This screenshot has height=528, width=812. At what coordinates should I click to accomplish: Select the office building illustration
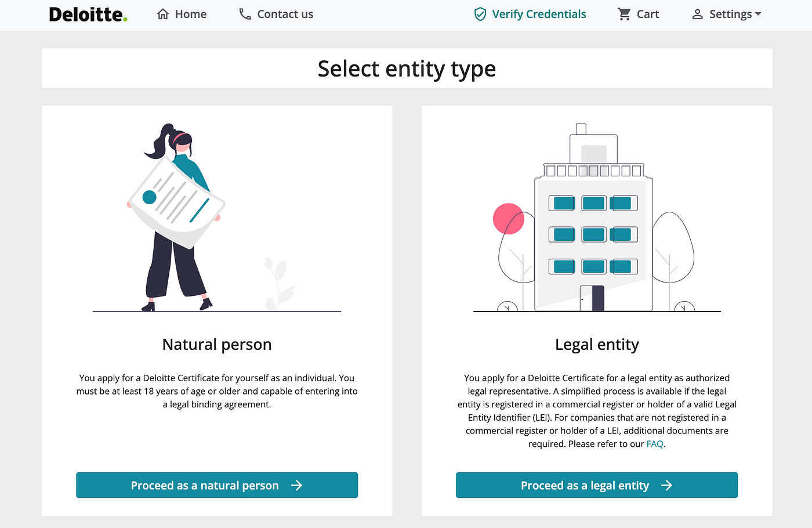[596, 218]
